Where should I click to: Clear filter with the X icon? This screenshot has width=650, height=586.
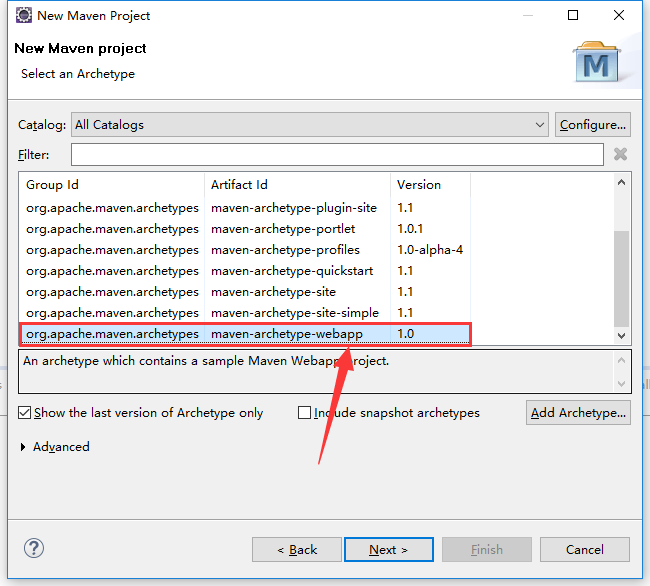tap(620, 154)
